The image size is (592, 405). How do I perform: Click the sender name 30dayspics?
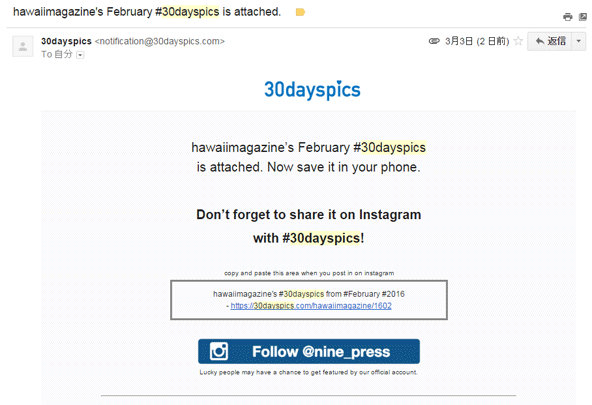pos(66,41)
